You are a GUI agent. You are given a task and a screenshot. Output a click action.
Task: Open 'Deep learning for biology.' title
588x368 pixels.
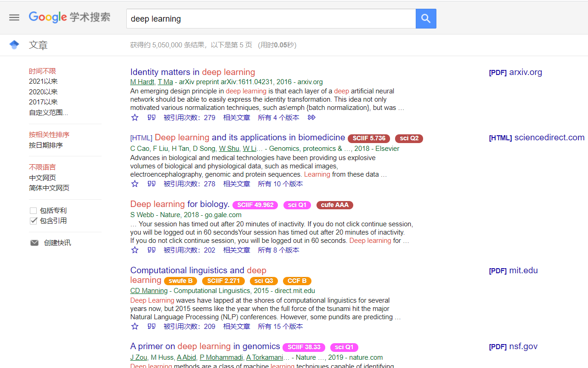(x=180, y=204)
